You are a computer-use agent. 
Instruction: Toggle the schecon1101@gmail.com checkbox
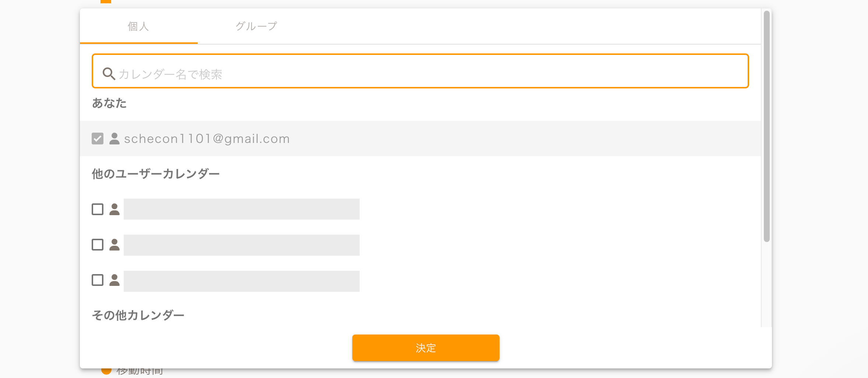(98, 139)
